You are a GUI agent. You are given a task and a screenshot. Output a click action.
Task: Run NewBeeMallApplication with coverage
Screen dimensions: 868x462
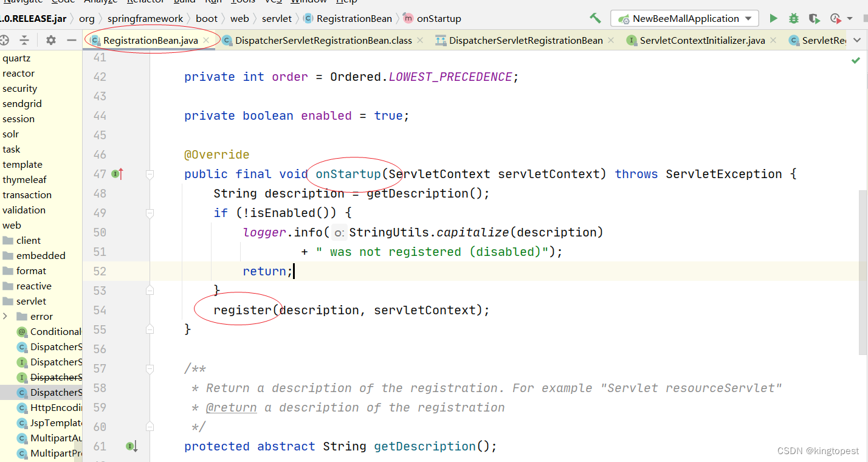(x=814, y=18)
